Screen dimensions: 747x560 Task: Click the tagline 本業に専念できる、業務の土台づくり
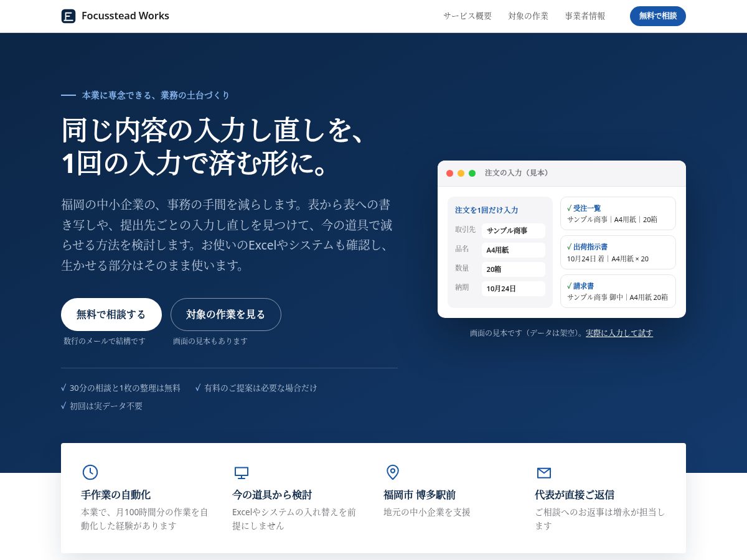156,95
